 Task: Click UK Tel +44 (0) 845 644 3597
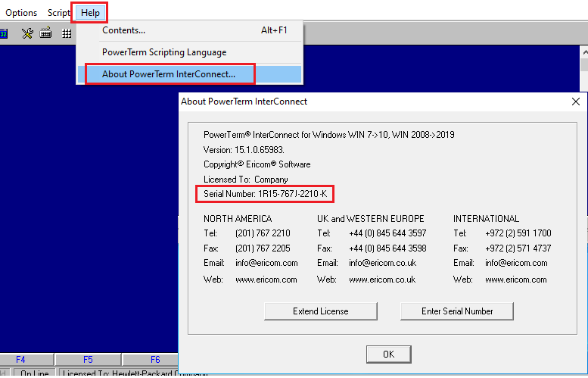387,233
